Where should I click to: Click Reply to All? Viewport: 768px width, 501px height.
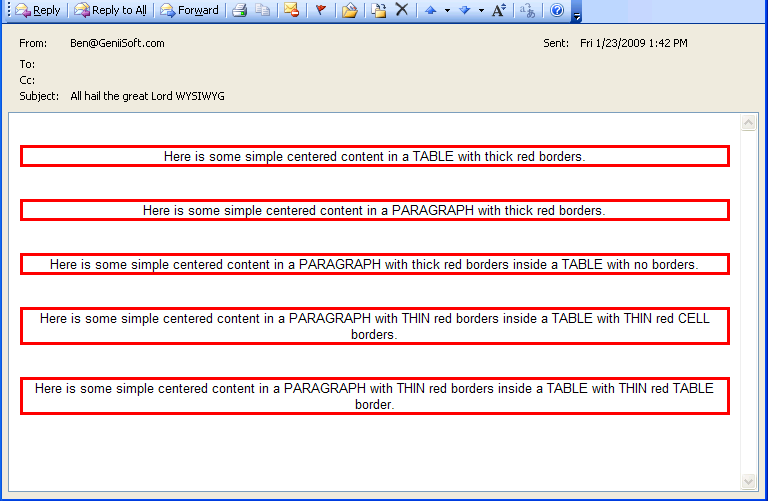click(110, 11)
